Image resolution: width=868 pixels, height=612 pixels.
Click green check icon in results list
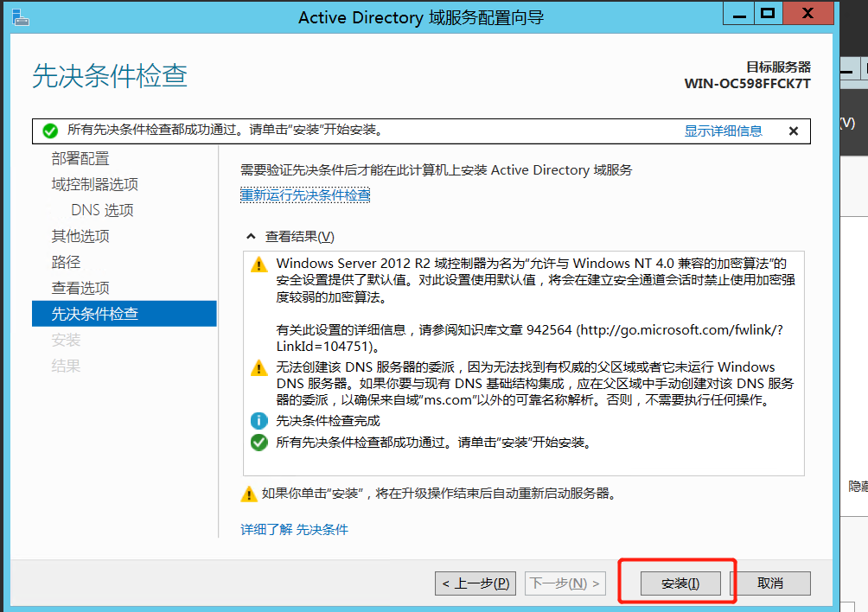click(258, 443)
